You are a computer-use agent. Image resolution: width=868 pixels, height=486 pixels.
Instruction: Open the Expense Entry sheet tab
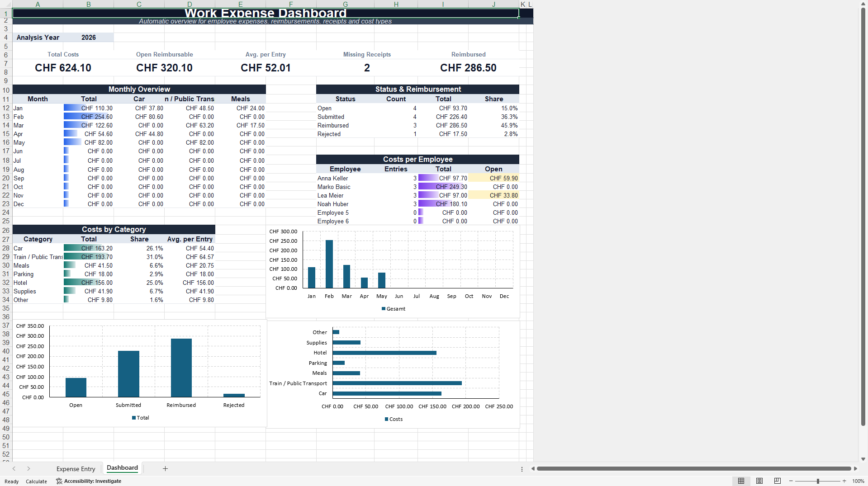click(x=76, y=469)
